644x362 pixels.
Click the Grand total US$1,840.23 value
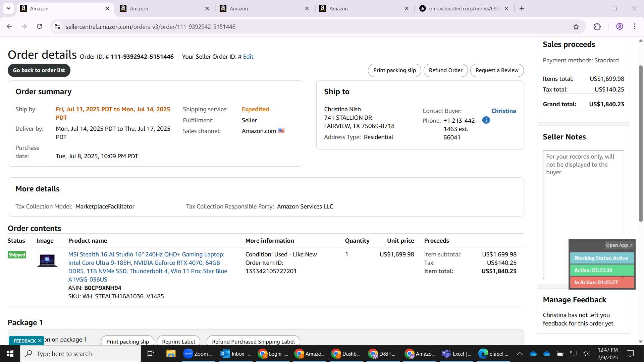click(x=606, y=104)
